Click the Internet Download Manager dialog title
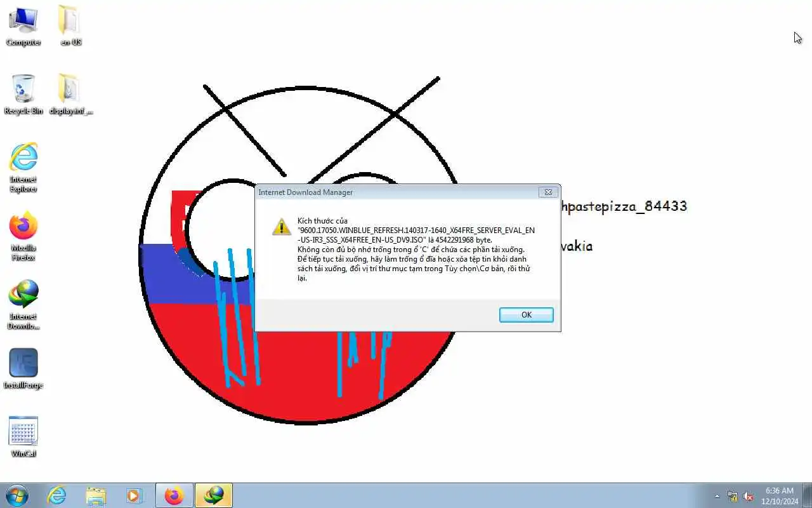 click(x=306, y=192)
